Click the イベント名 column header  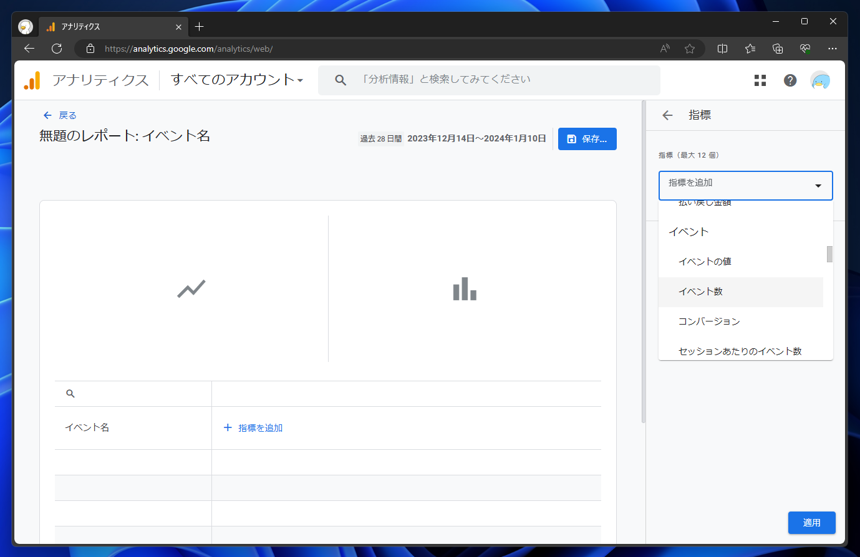coord(87,428)
